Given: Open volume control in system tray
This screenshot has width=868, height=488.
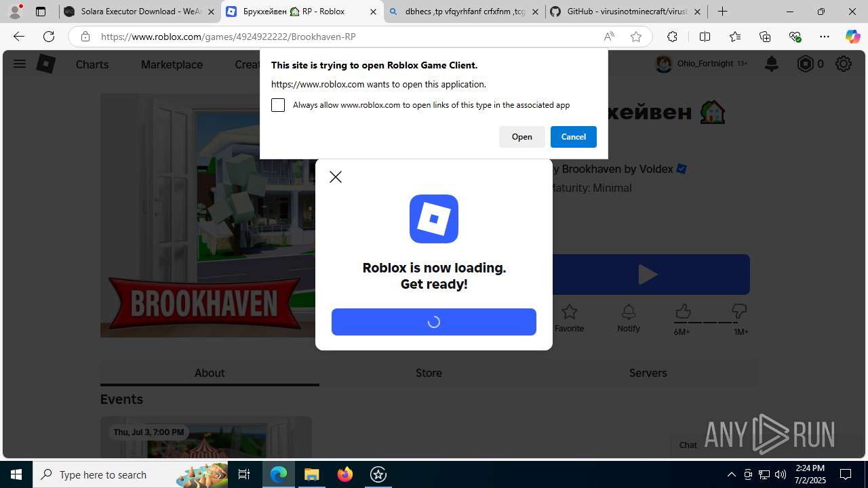Looking at the screenshot, I should pyautogui.click(x=780, y=474).
